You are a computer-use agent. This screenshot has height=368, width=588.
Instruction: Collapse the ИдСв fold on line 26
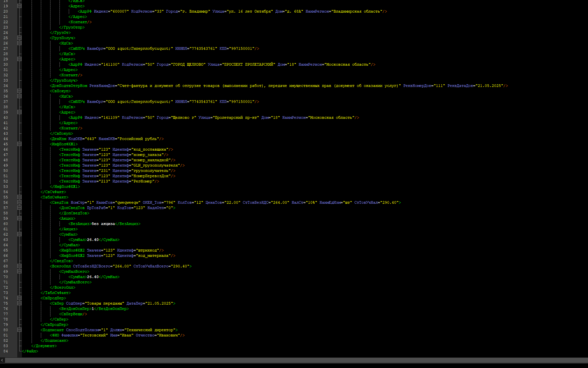click(x=19, y=43)
